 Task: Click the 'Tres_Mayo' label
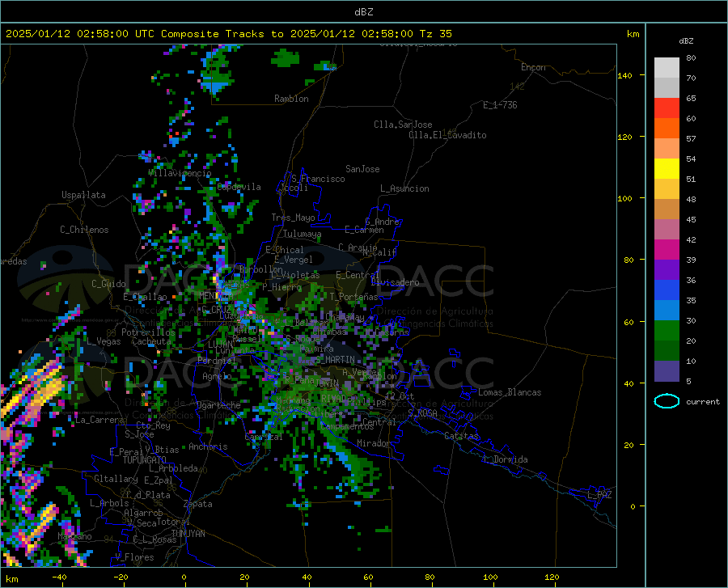[293, 218]
